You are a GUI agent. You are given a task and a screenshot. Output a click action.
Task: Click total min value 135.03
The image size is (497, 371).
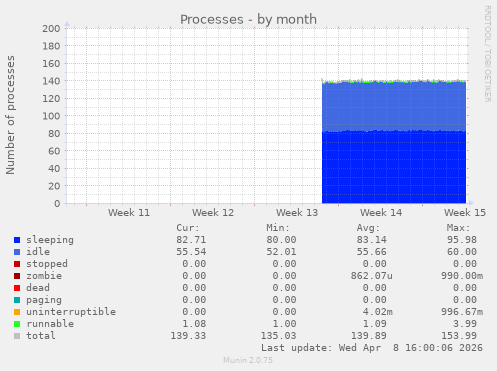pyautogui.click(x=278, y=336)
